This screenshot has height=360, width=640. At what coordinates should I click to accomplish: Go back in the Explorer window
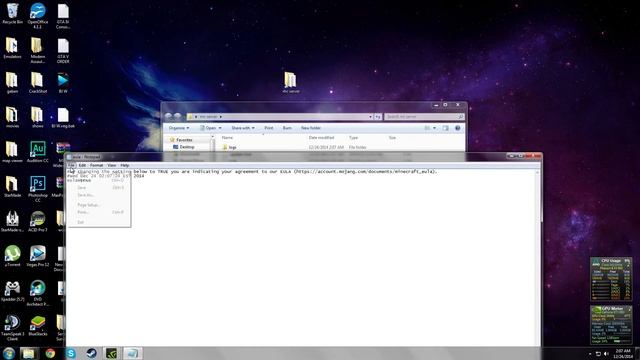point(168,117)
